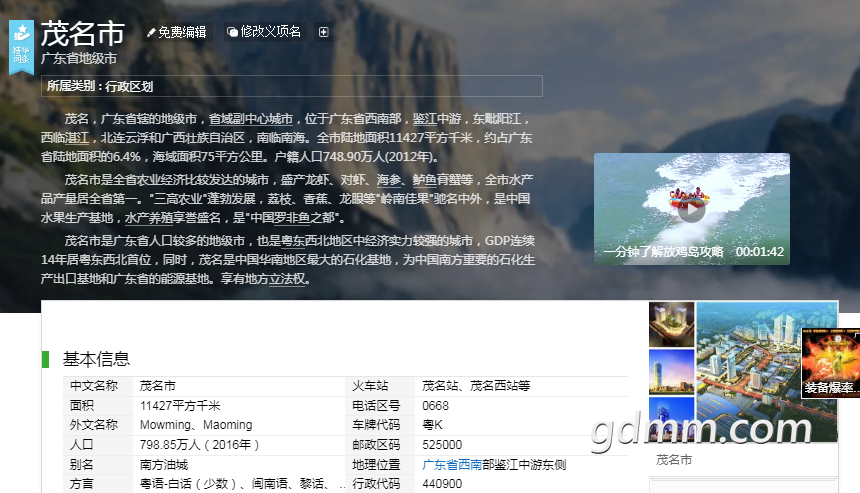Open the large aerial city image of 茂名市
This screenshot has width=860, height=493.
pyautogui.click(x=767, y=372)
